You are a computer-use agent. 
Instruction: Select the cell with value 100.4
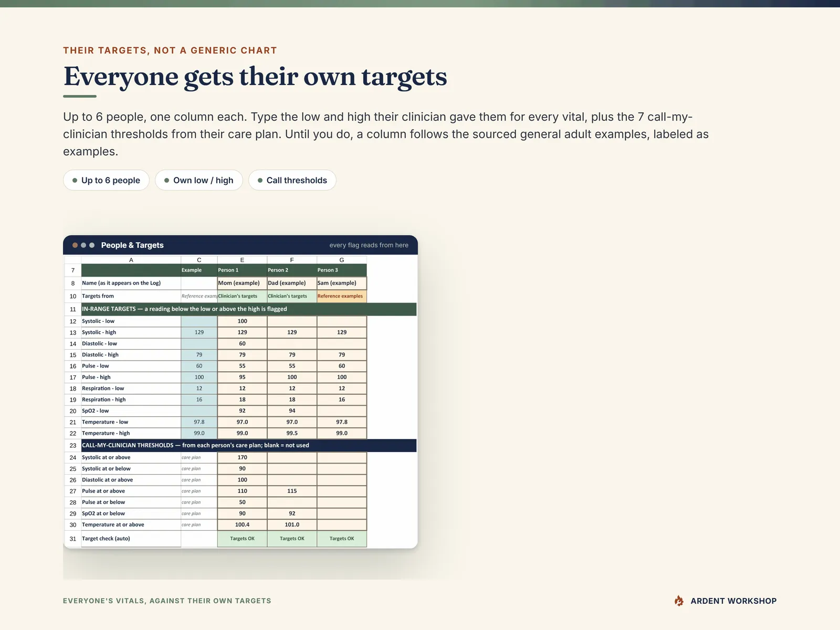pyautogui.click(x=242, y=524)
